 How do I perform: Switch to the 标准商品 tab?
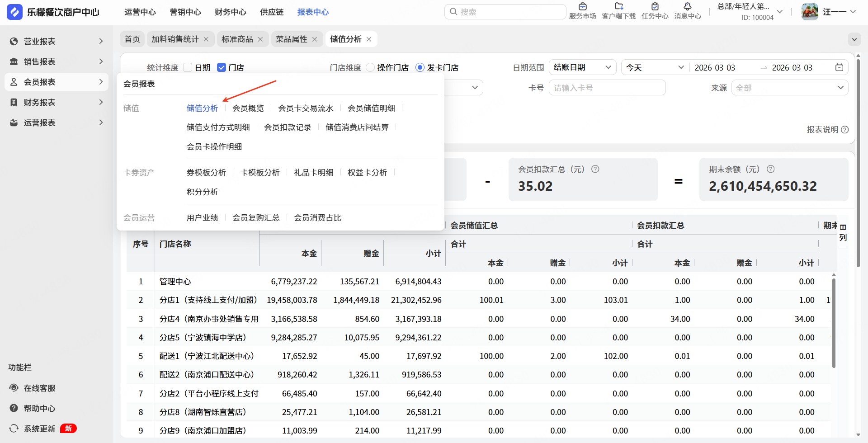(x=237, y=39)
